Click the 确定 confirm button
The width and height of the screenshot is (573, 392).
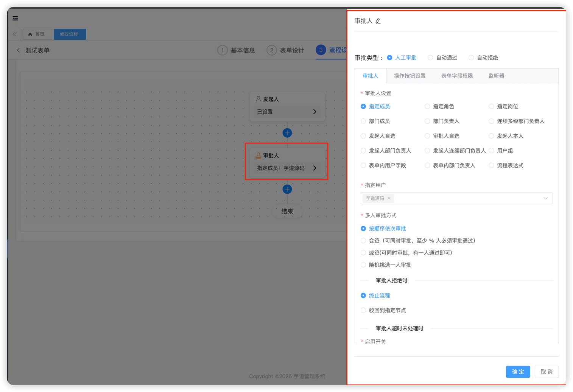click(x=518, y=372)
